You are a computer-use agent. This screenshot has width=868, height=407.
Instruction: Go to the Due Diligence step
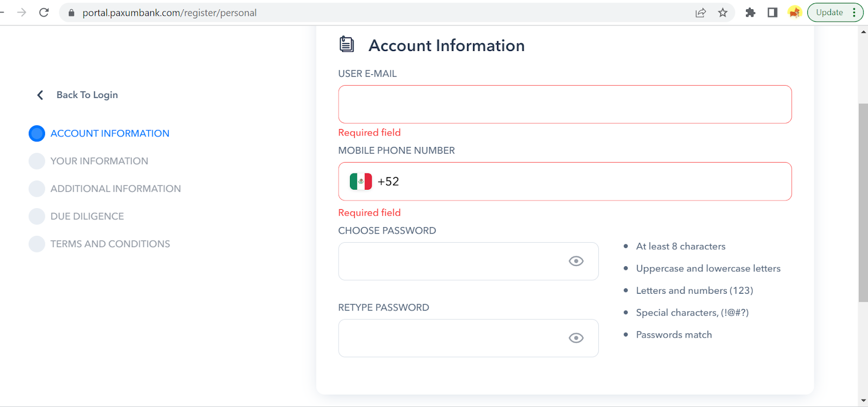pyautogui.click(x=87, y=216)
